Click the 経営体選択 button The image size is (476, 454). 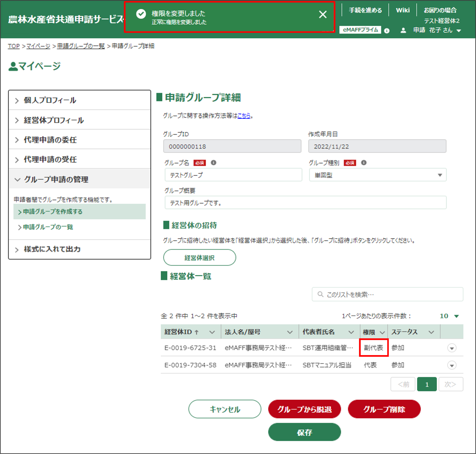pyautogui.click(x=200, y=258)
